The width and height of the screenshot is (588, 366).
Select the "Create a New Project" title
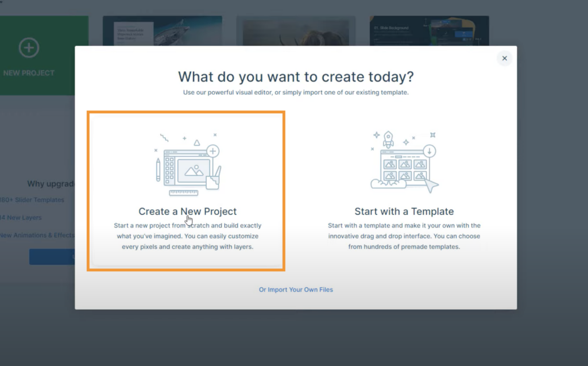[187, 211]
